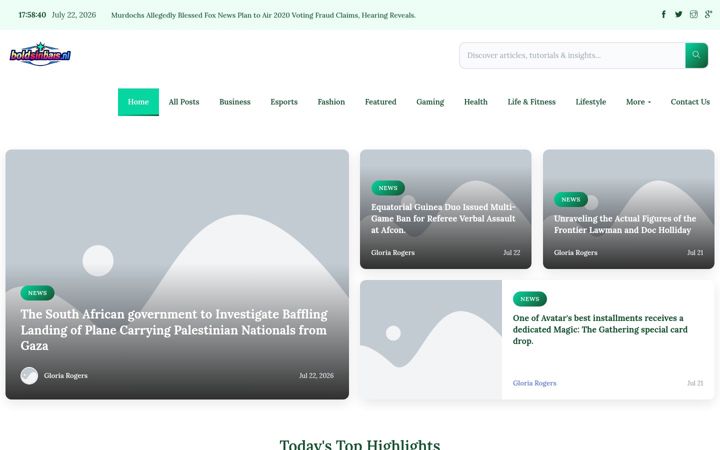Focus the Discover articles search field

click(x=572, y=55)
